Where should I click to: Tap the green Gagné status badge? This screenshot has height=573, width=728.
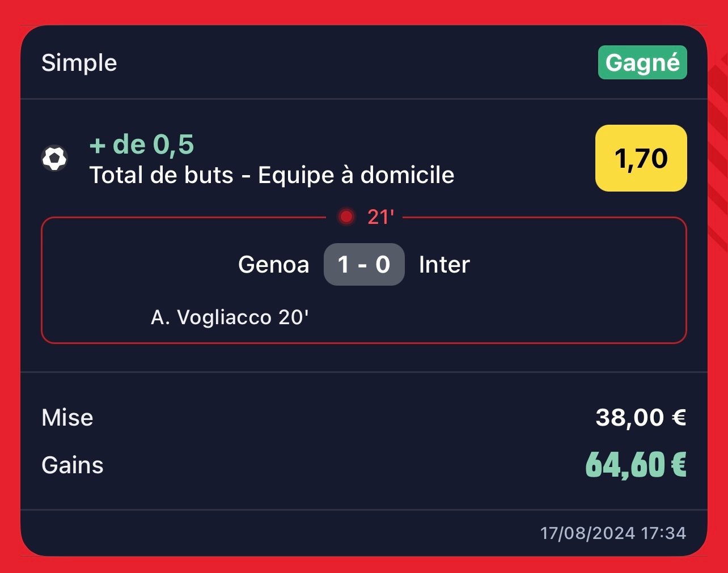pyautogui.click(x=642, y=62)
